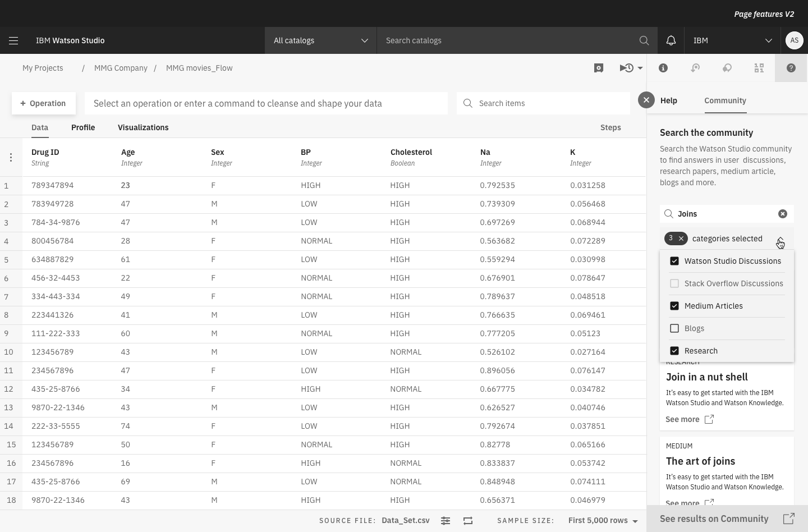Click the help question mark icon
Screen dimensions: 808x532
coord(791,68)
